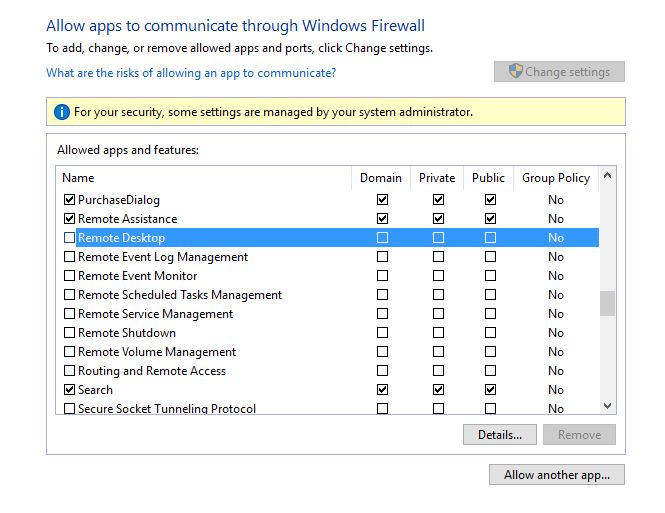
Task: Select the Remote Shutdown row text
Action: [x=127, y=332]
